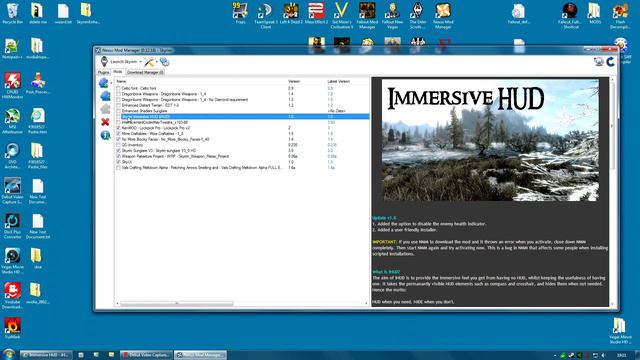This screenshot has width=640, height=360.
Task: Open the Fraps desktop shortcut
Action: [240, 13]
